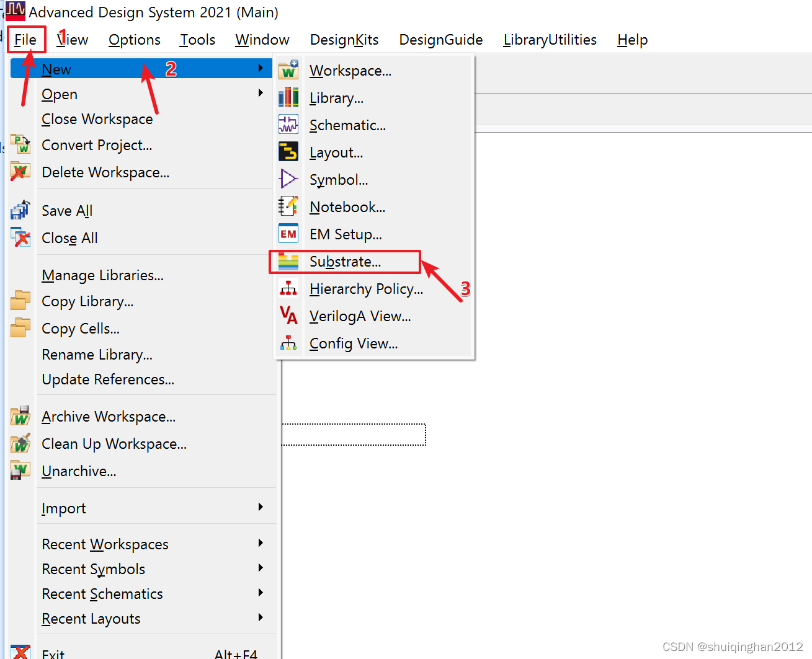The image size is (812, 659).
Task: Select EM Setup label in submenu
Action: point(346,234)
